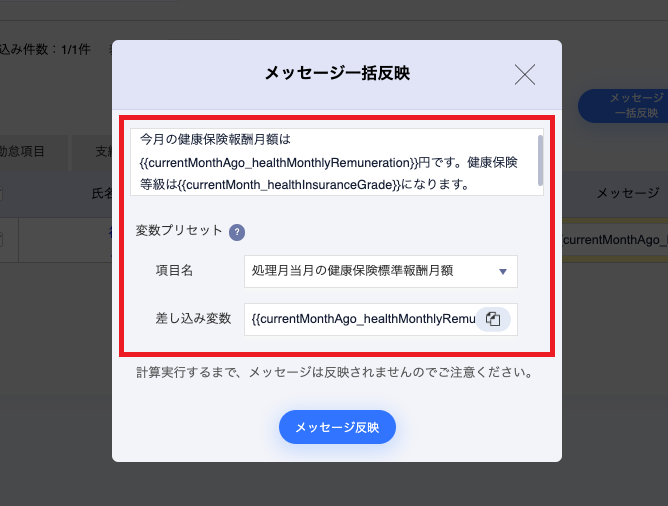Image resolution: width=668 pixels, height=506 pixels.
Task: Open the 処理月当月の健康保険標準報酬月額 combo box
Action: pos(380,271)
